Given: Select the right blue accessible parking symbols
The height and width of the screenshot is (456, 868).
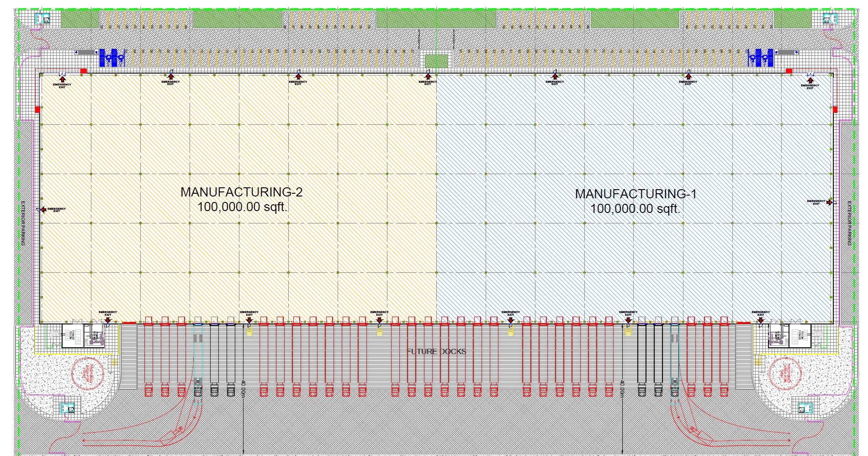Looking at the screenshot, I should click(760, 57).
